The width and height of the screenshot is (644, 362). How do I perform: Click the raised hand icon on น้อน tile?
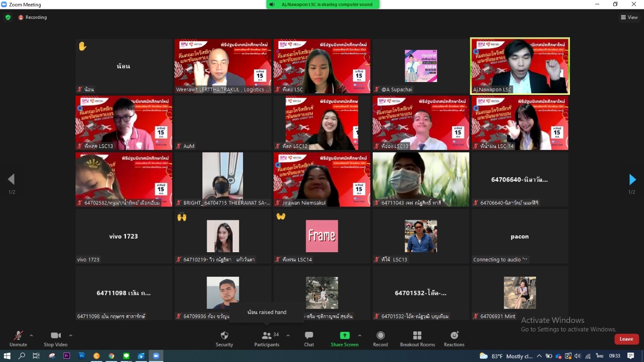pyautogui.click(x=83, y=46)
